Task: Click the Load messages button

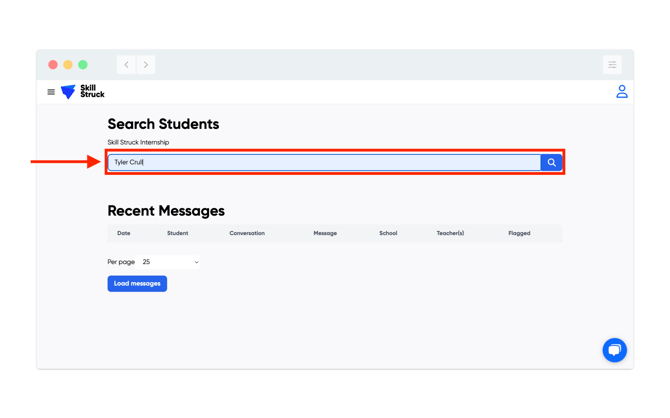Action: pos(137,284)
